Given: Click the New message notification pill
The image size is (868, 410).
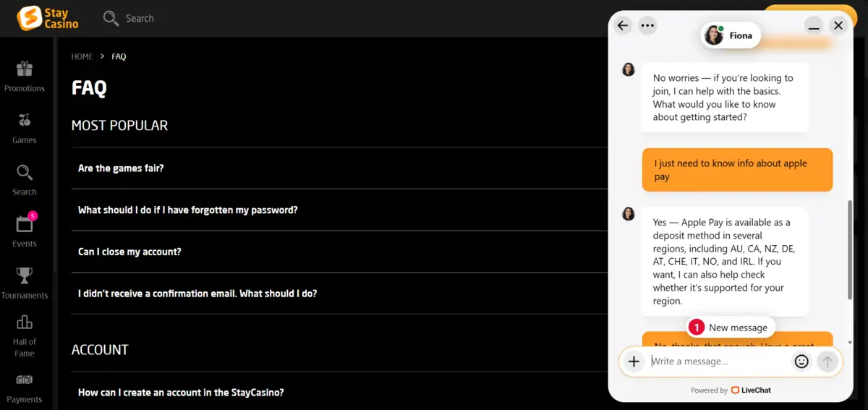Looking at the screenshot, I should coord(731,328).
